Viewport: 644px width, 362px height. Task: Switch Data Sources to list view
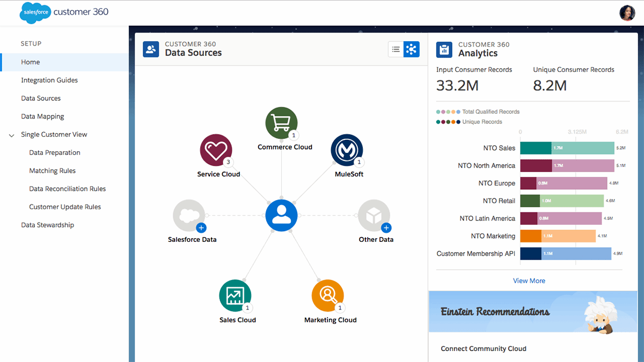(x=396, y=49)
